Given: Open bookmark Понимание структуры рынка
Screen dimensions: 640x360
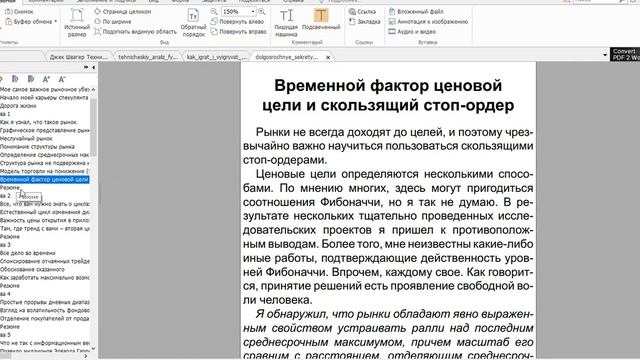Looking at the screenshot, I should (37, 147).
